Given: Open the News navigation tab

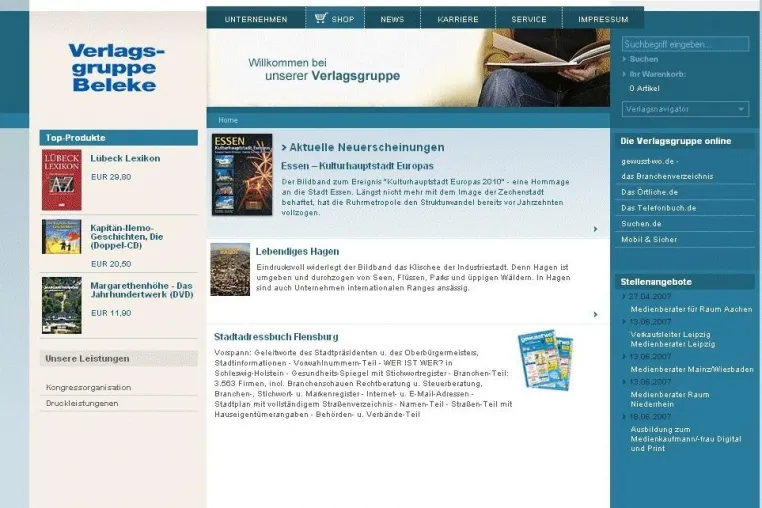Looking at the screenshot, I should (392, 19).
